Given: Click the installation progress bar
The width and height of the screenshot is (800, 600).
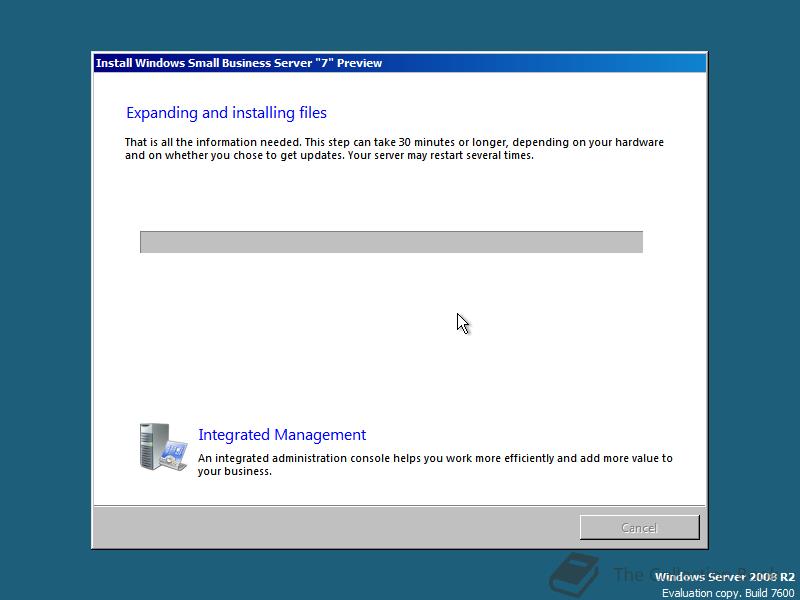Looking at the screenshot, I should 391,242.
